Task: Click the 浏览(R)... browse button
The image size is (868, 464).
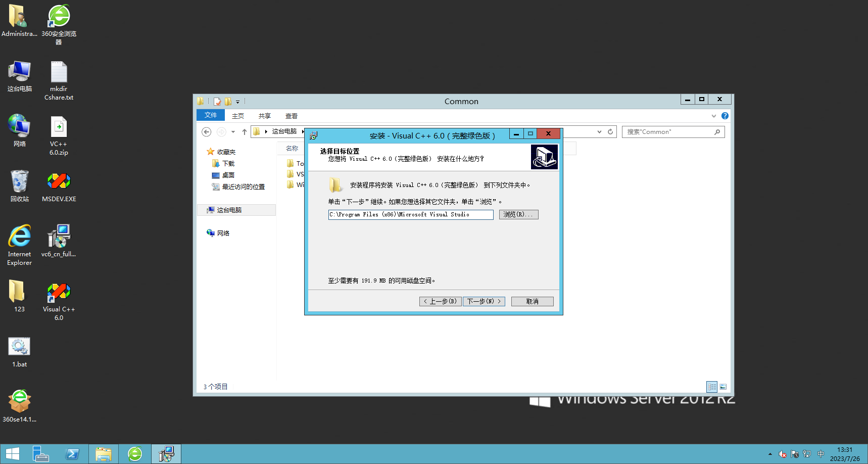Action: click(x=518, y=214)
